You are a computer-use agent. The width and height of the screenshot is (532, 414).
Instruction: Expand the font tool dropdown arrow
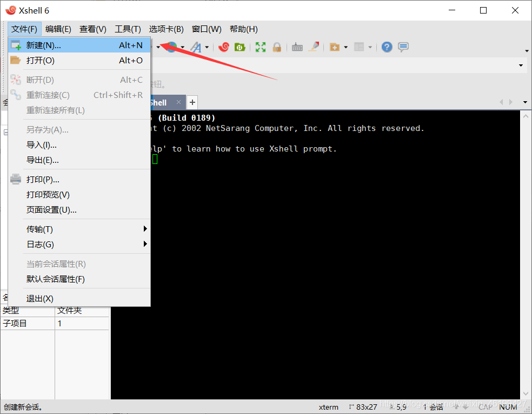pyautogui.click(x=207, y=47)
